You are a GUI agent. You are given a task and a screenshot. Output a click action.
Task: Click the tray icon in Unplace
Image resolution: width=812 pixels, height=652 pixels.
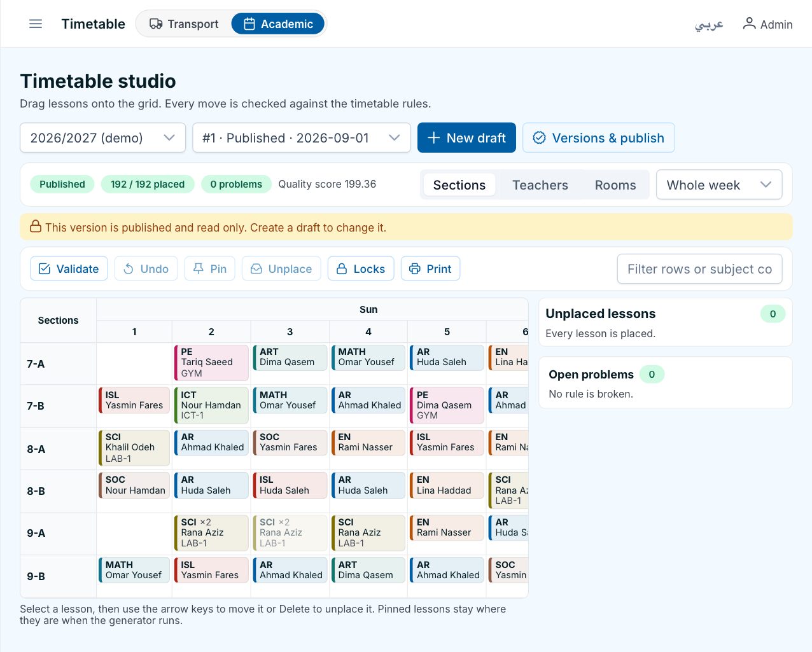coord(256,268)
